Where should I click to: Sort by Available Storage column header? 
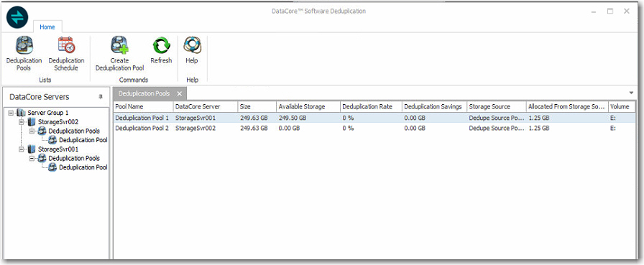[308, 107]
